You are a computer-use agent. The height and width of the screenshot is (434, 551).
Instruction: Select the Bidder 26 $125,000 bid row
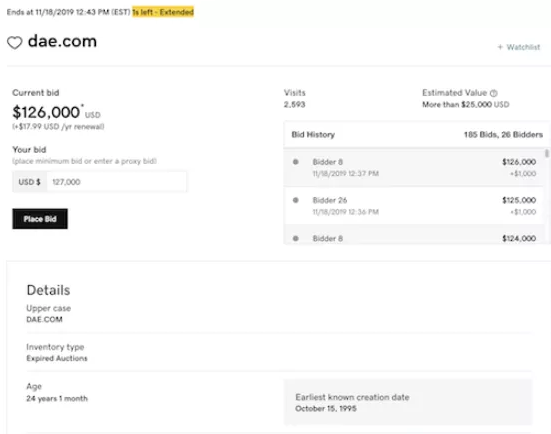[414, 206]
